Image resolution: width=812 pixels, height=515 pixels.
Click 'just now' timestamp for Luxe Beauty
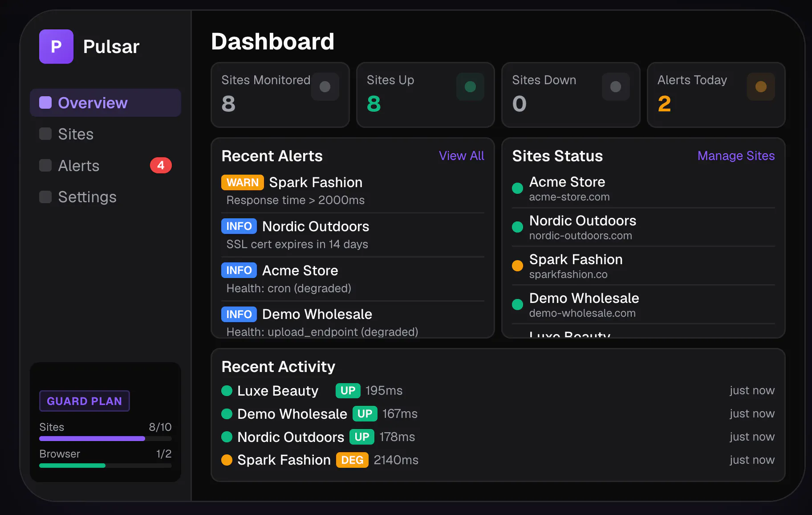pyautogui.click(x=752, y=391)
